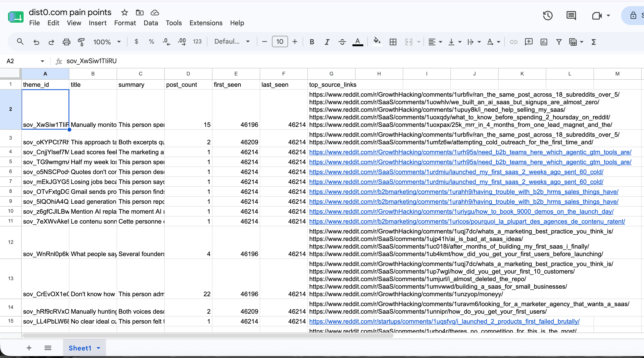Open agentic_gtm_tools link in row 4
This screenshot has width=644, height=358.
470,152
